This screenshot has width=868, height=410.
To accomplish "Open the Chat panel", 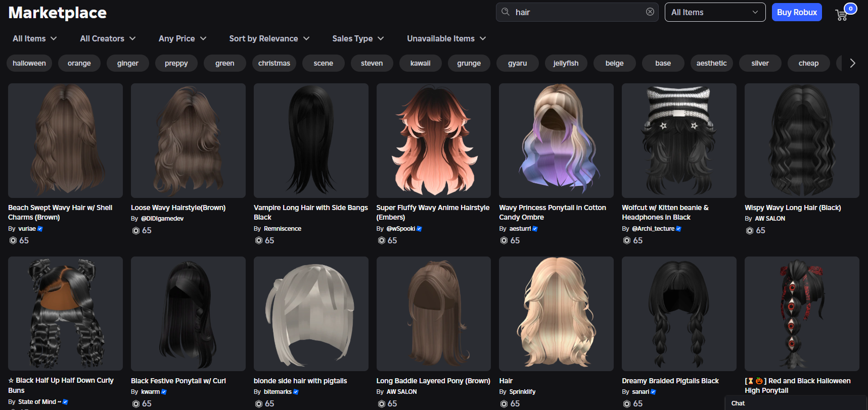I will click(x=796, y=403).
